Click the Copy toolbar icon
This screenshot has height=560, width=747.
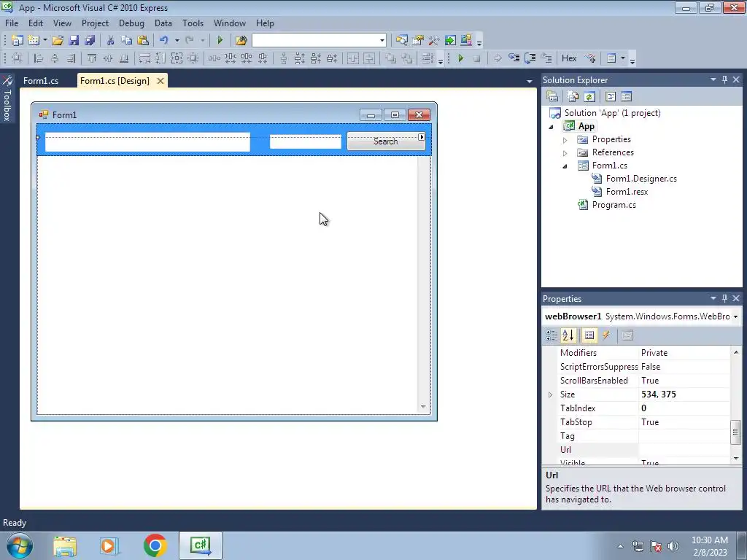pos(126,41)
